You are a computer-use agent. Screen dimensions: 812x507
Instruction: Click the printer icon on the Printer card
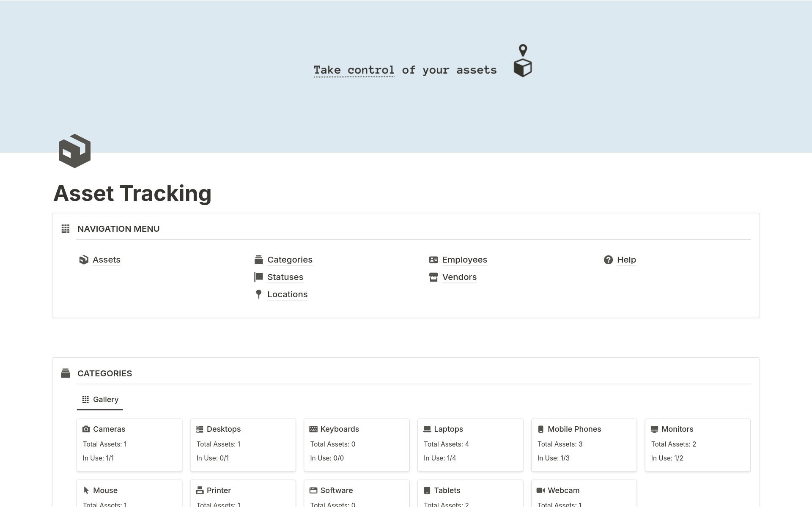click(200, 490)
